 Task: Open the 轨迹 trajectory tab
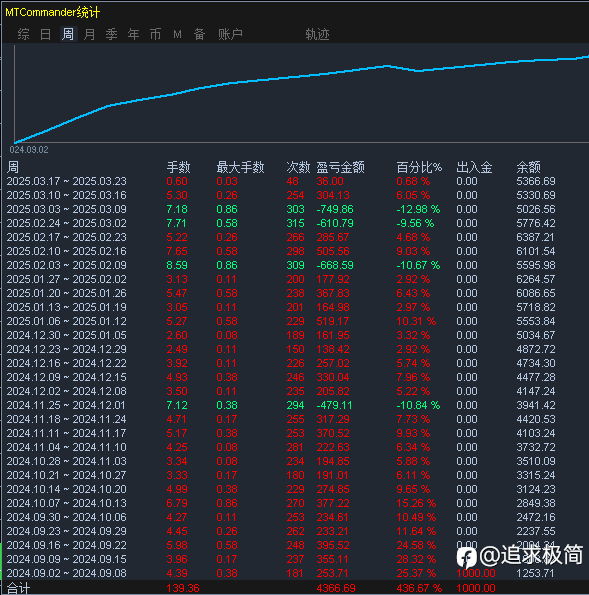[x=317, y=35]
